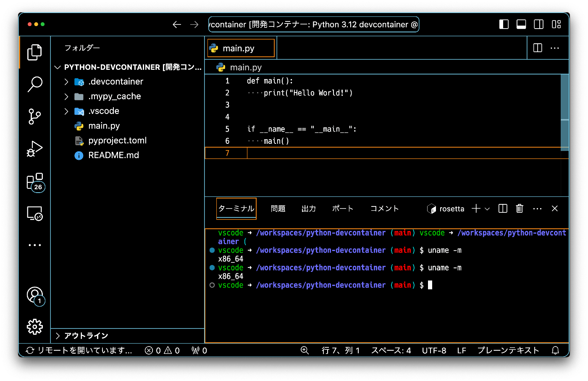Screen dimensions: 588x381
Task: Open notifications bell
Action: (x=555, y=350)
